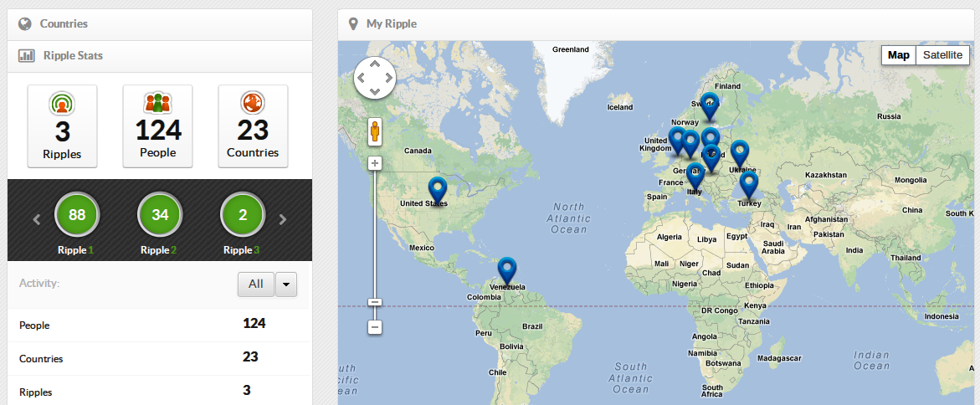Zoom in with the map plus button
Viewport: 980px width, 405px height.
[x=375, y=164]
